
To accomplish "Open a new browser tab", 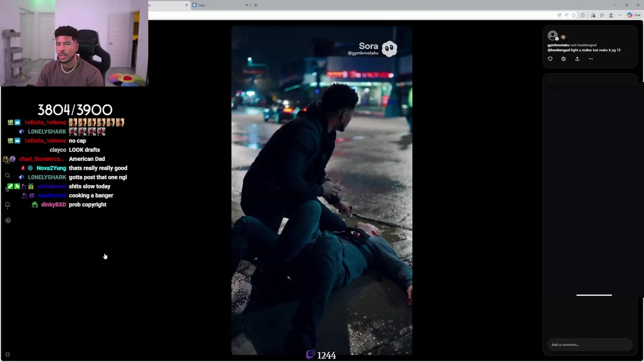I will (256, 5).
